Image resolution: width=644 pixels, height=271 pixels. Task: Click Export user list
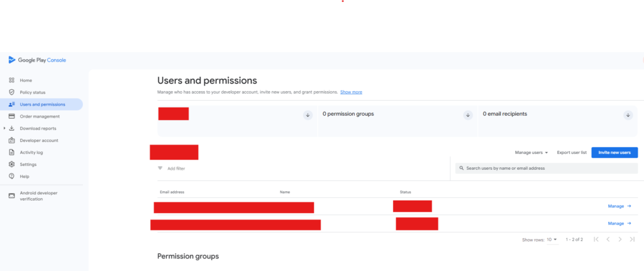click(572, 152)
